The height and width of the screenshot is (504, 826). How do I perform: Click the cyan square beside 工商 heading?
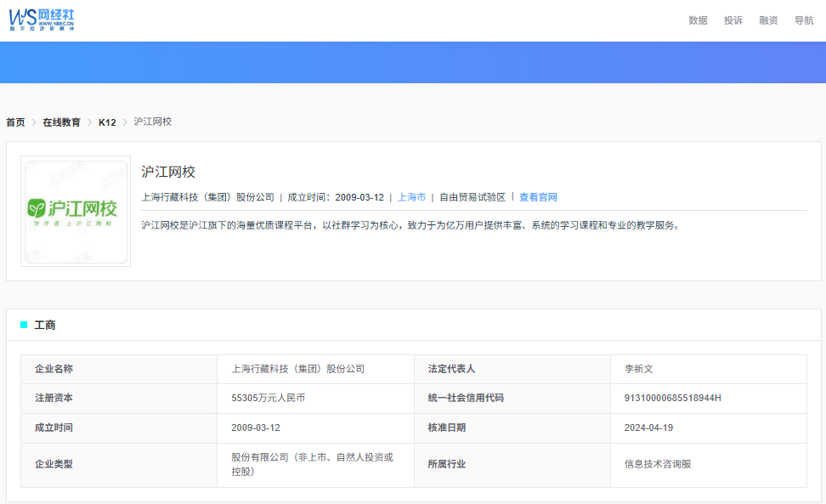tap(24, 325)
